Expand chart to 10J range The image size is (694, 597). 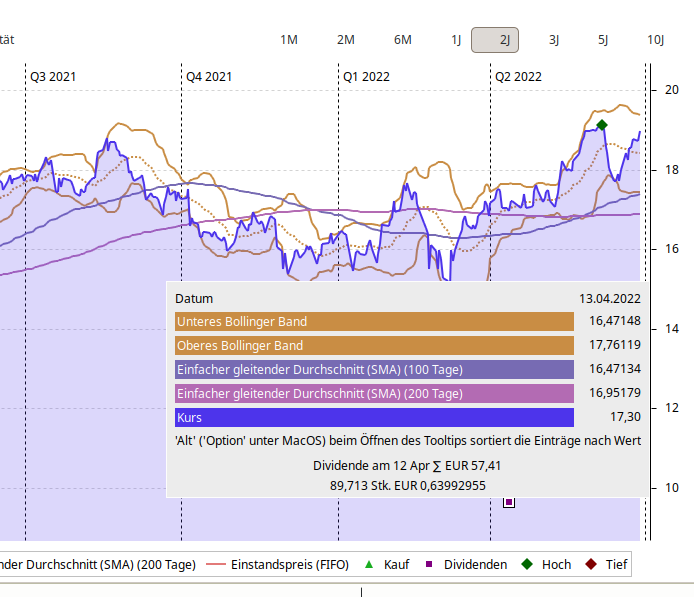[x=656, y=40]
